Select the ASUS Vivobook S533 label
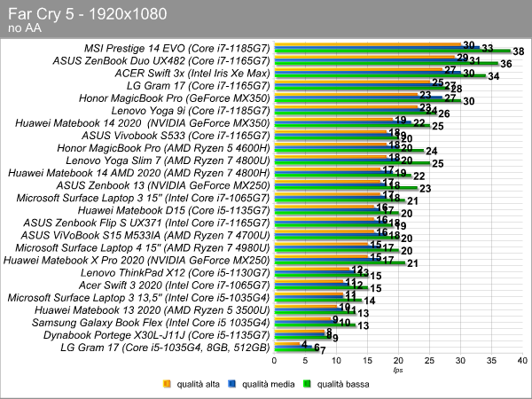 tap(176, 136)
